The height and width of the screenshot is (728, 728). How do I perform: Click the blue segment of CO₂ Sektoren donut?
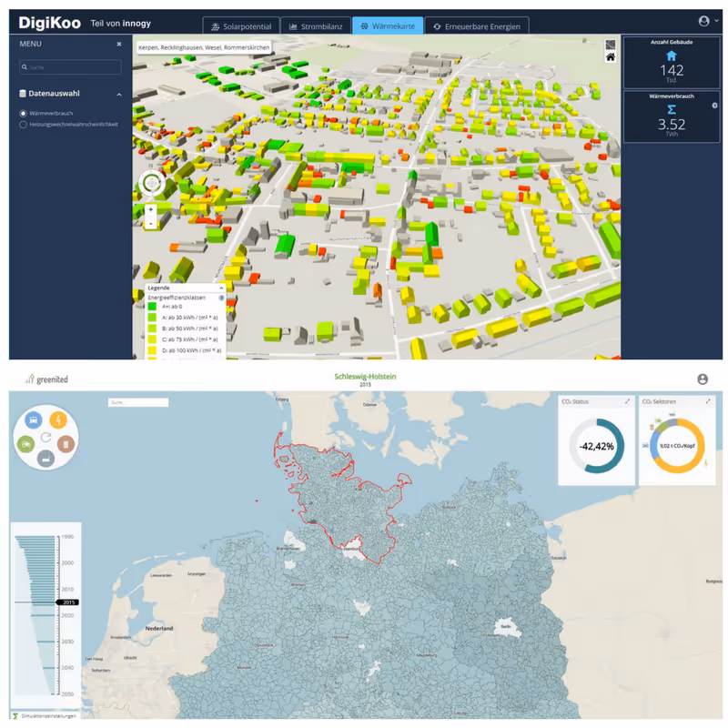(x=653, y=447)
